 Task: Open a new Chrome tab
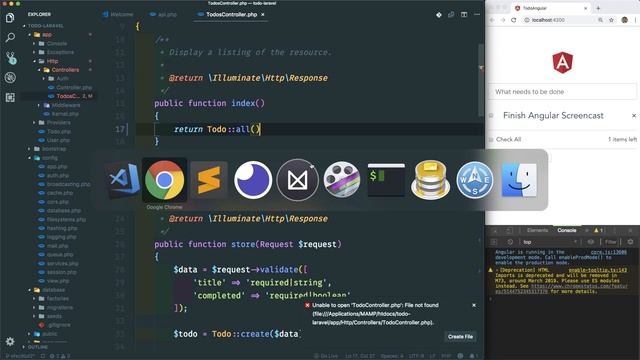point(598,8)
